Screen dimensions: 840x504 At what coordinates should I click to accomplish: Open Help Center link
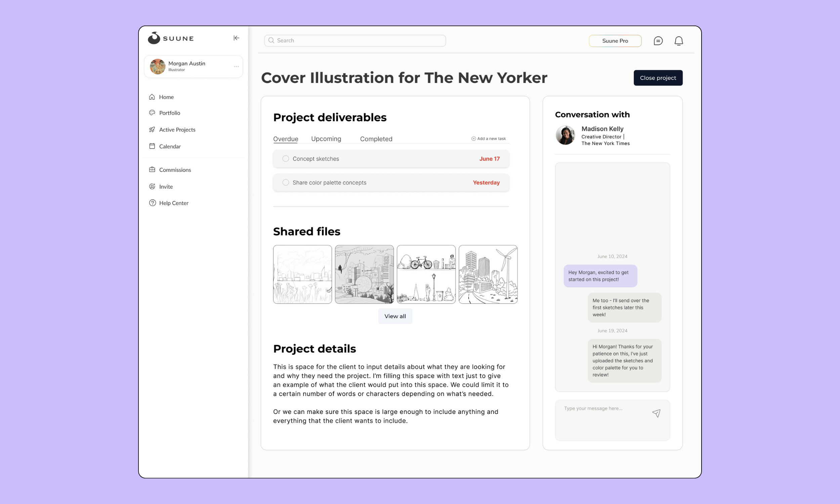coord(173,203)
